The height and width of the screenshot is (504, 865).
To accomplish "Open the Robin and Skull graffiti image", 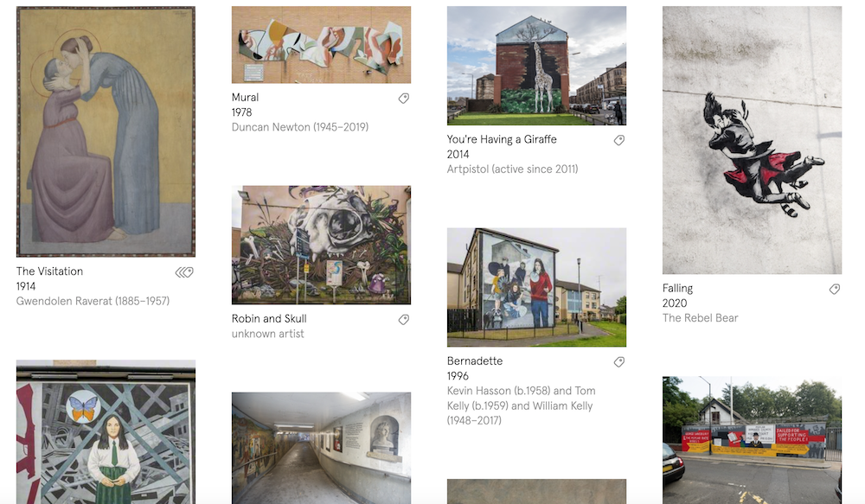I will tap(321, 245).
